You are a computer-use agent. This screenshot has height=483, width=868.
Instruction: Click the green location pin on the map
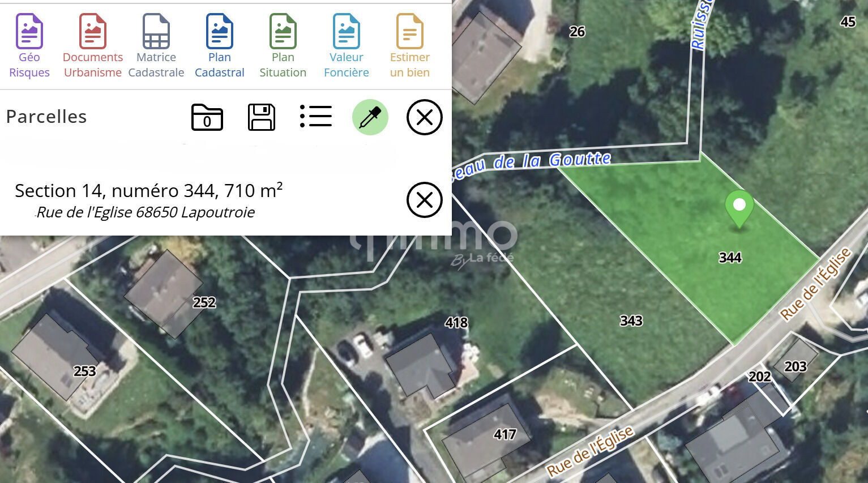pyautogui.click(x=739, y=207)
